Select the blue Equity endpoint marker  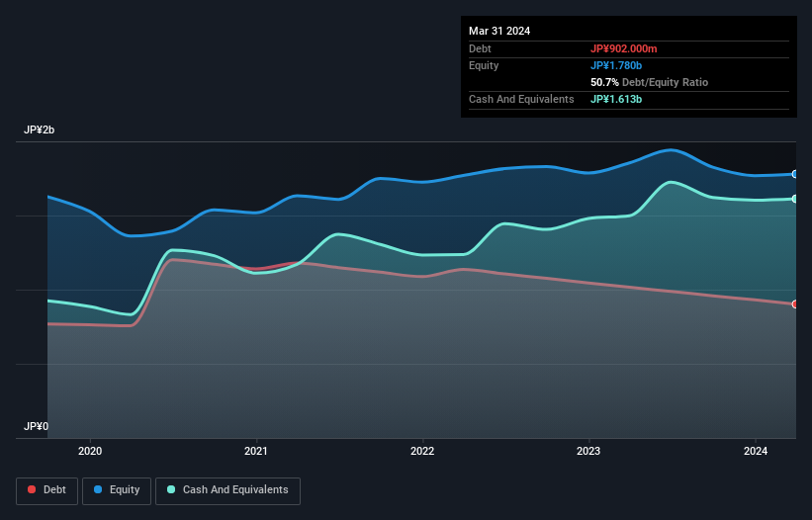pyautogui.click(x=795, y=174)
